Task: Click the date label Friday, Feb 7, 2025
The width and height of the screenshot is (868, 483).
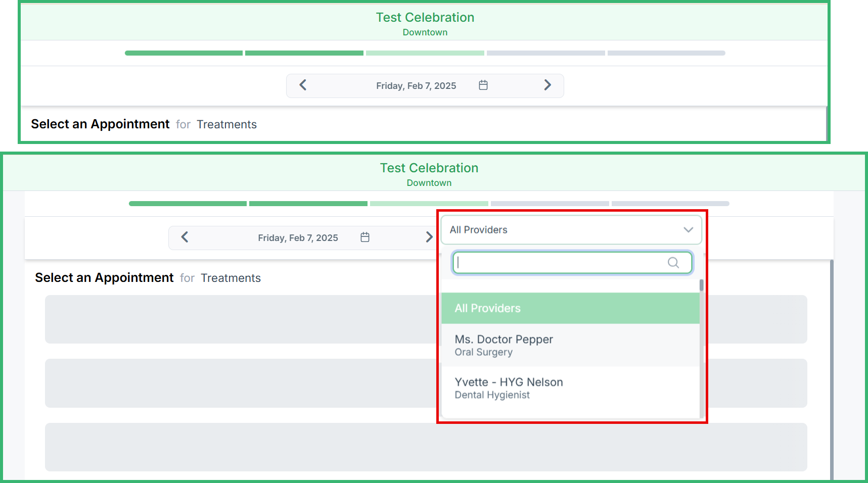Action: click(x=416, y=85)
